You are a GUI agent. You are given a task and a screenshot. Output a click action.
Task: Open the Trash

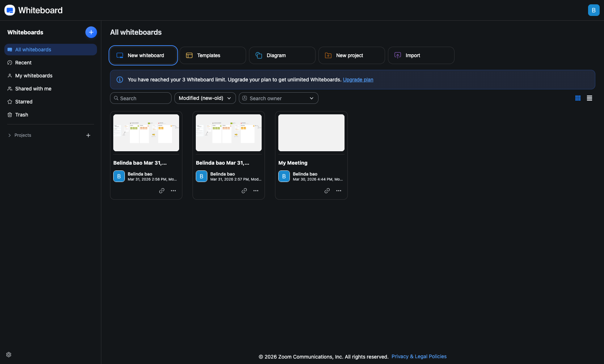pos(51,115)
